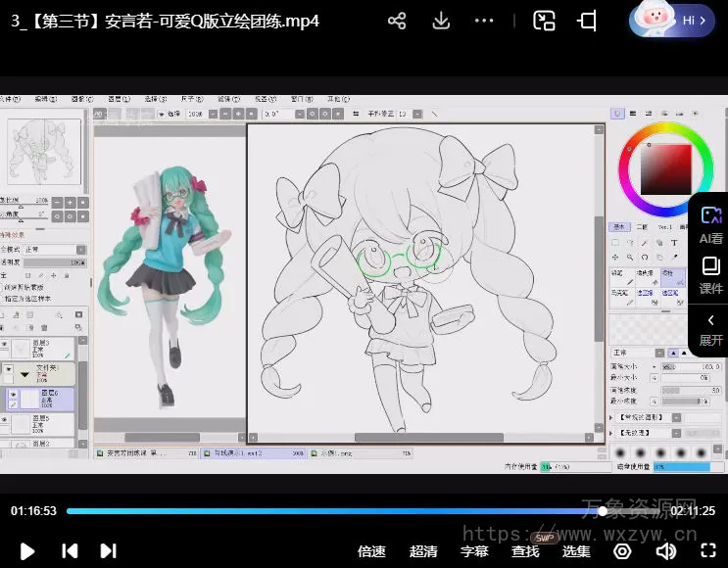Expand the 展开 side panel chevron
The height and width of the screenshot is (568, 728).
[x=710, y=329]
